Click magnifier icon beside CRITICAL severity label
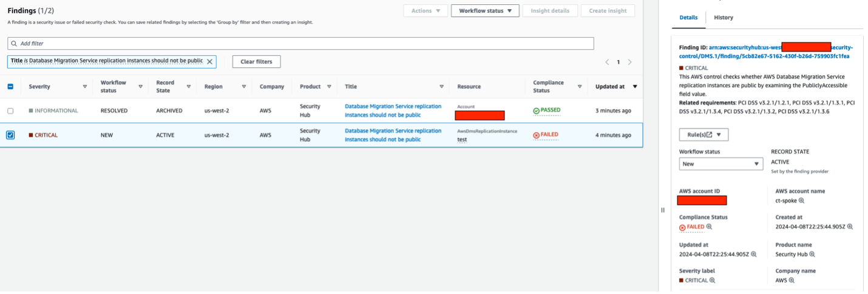 tap(713, 280)
